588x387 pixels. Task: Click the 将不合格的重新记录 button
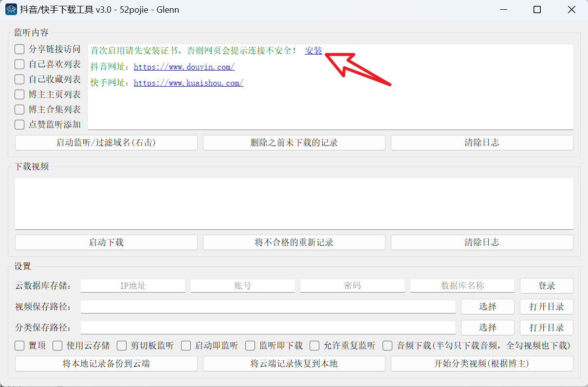pos(294,242)
